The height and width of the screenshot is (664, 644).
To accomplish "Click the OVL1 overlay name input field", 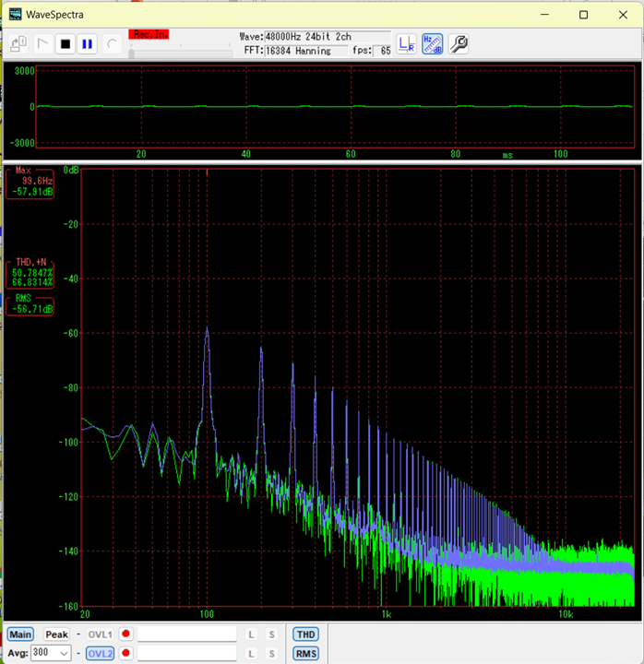I will 187,634.
